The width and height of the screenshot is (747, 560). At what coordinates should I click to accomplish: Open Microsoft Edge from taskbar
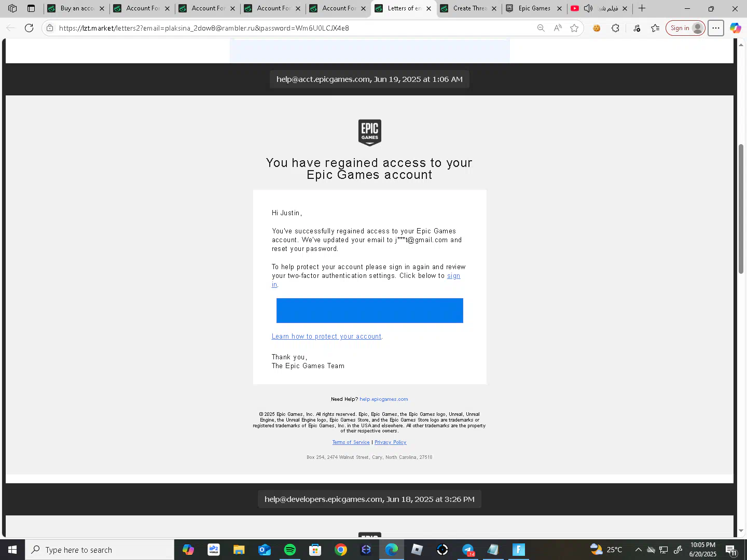[392, 550]
